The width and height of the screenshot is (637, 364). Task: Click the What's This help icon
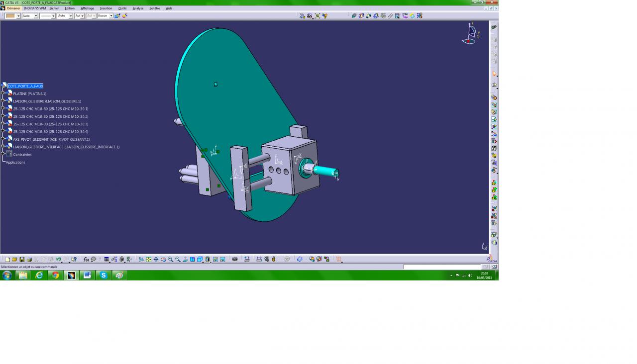(74, 259)
